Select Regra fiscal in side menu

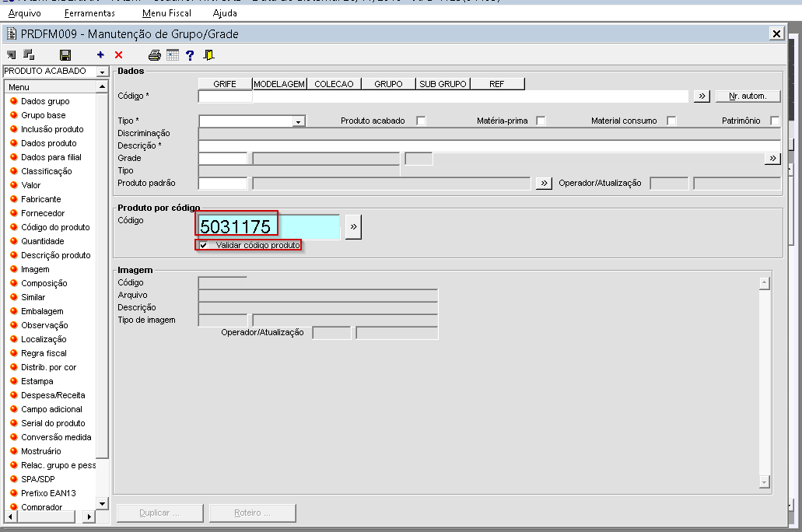tap(44, 353)
